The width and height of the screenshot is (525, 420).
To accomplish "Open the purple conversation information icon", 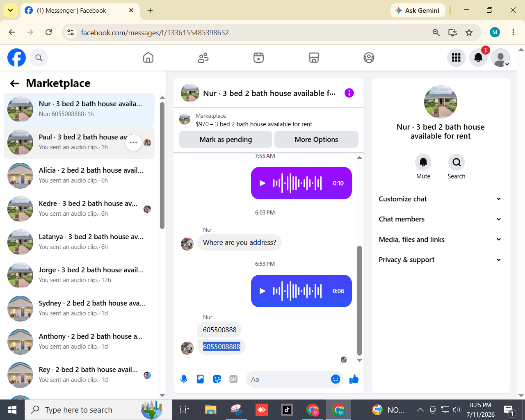I will (349, 93).
